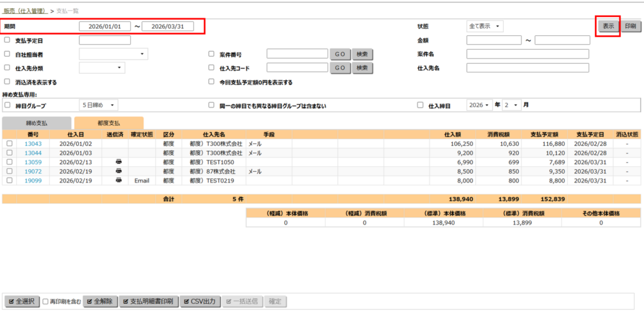Open the 状態 全て表示 dropdown

[485, 26]
